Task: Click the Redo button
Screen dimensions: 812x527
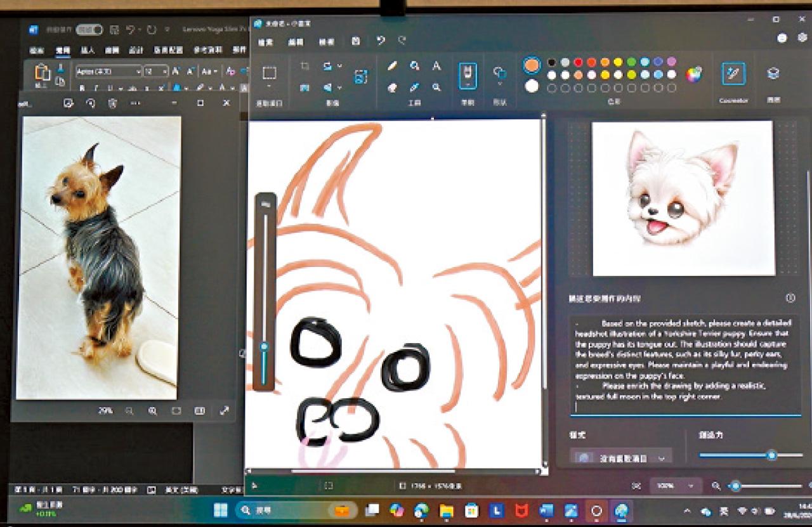Action: (402, 41)
